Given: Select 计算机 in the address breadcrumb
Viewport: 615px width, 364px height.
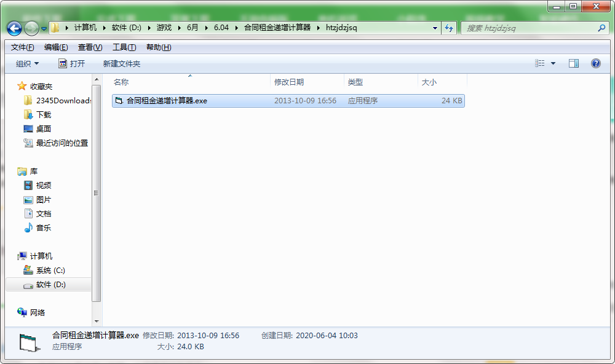Looking at the screenshot, I should [85, 28].
